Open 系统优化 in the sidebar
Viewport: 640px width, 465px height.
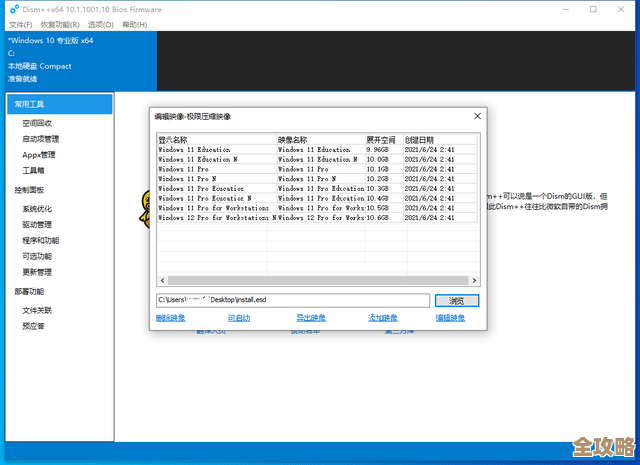37,209
